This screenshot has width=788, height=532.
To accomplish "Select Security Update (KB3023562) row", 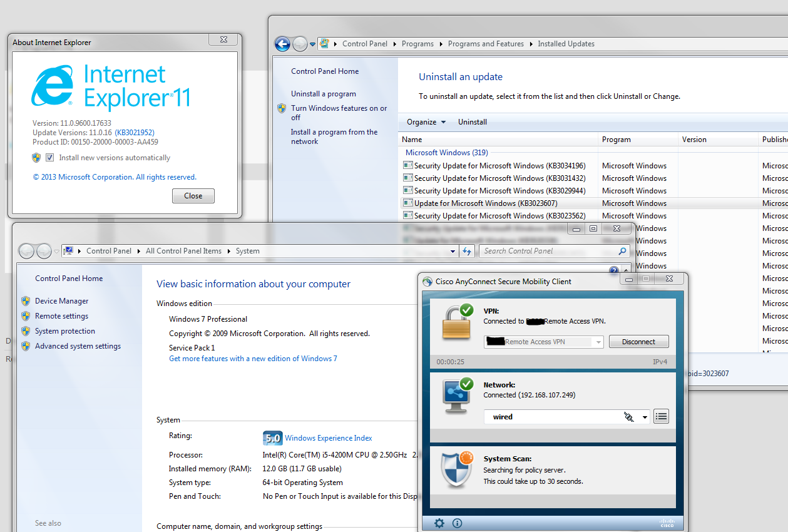I will point(593,215).
